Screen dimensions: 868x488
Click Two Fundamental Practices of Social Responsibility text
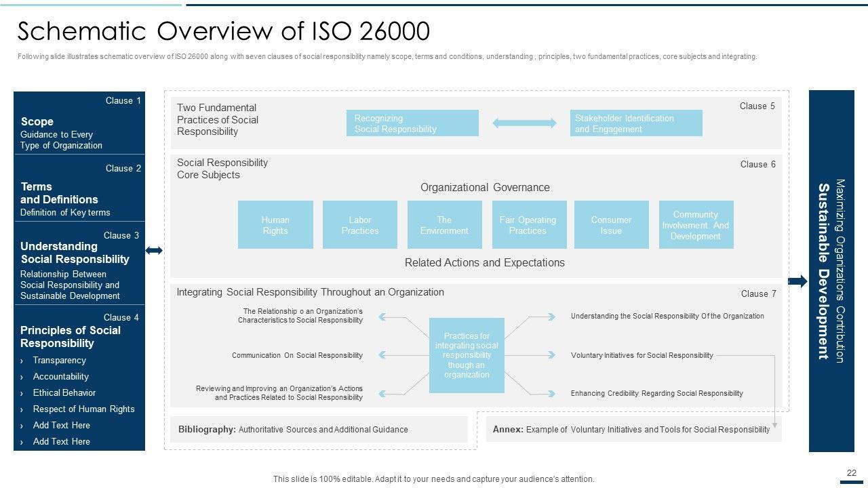[x=218, y=119]
